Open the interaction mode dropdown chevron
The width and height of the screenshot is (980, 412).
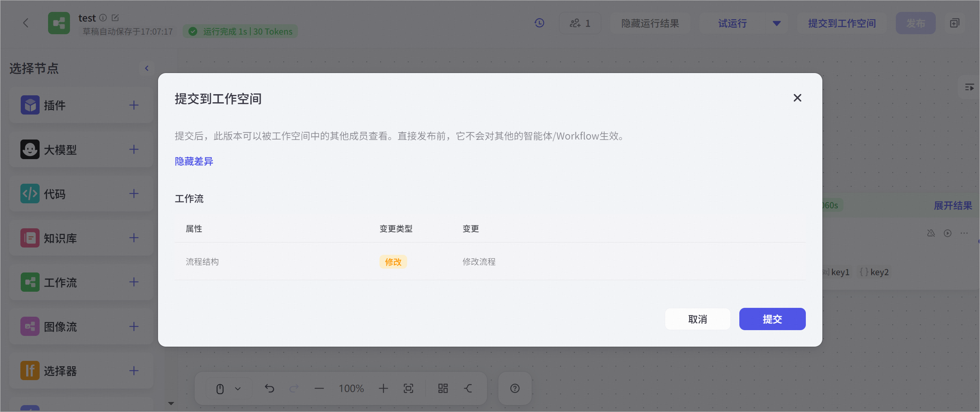click(x=238, y=389)
